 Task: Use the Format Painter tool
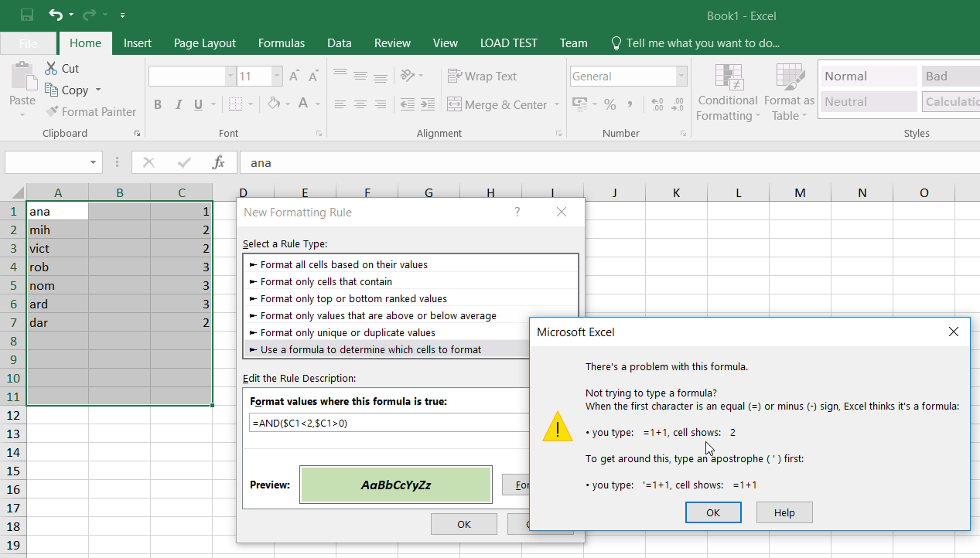[x=90, y=111]
